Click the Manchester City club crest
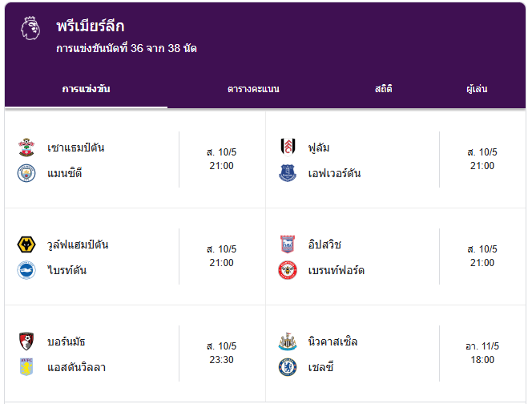This screenshot has height=404, width=532. click(26, 173)
